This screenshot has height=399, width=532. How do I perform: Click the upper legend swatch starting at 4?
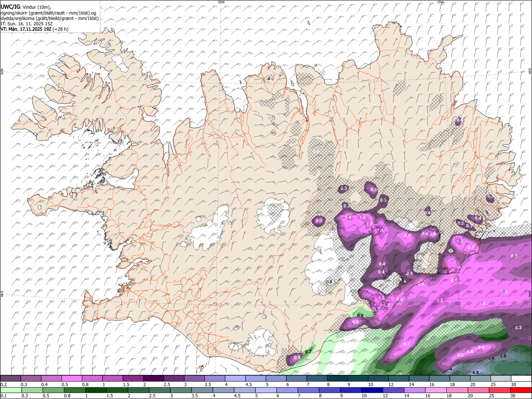point(235,379)
